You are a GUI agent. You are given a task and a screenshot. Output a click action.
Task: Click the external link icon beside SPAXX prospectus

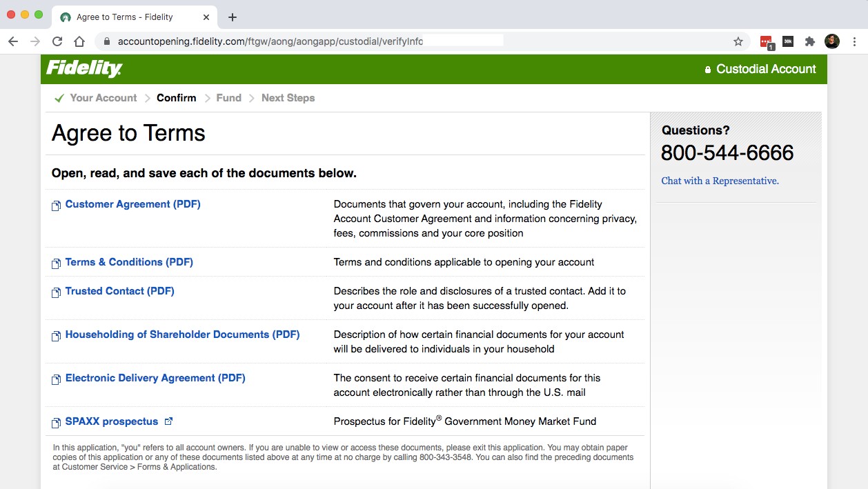[168, 421]
